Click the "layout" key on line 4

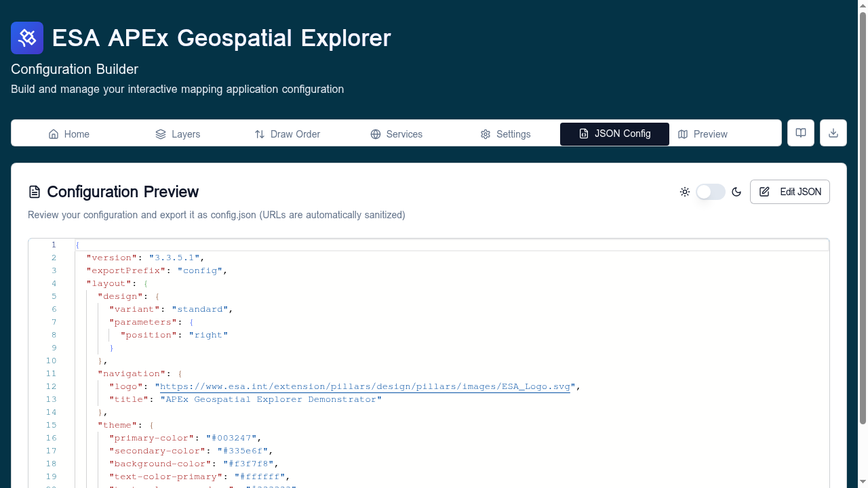pos(109,283)
